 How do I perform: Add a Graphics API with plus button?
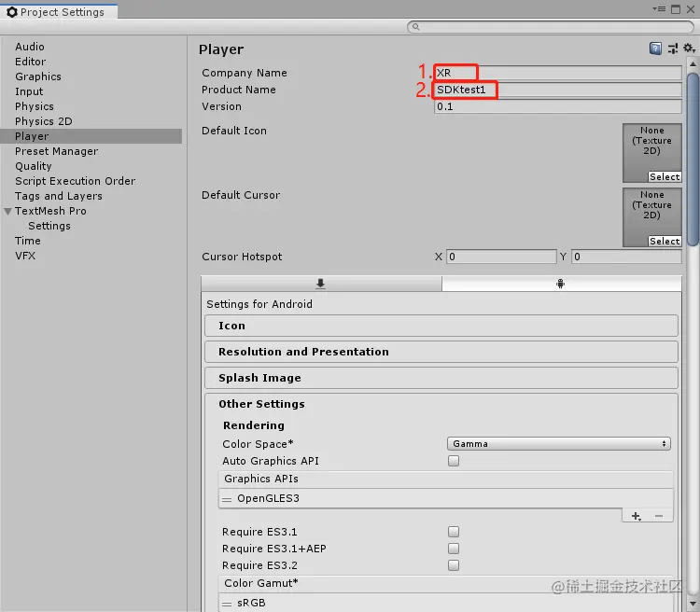637,516
